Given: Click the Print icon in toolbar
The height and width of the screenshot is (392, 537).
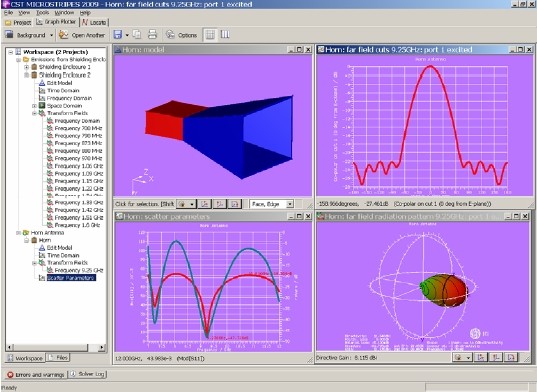Looking at the screenshot, I should coord(152,34).
